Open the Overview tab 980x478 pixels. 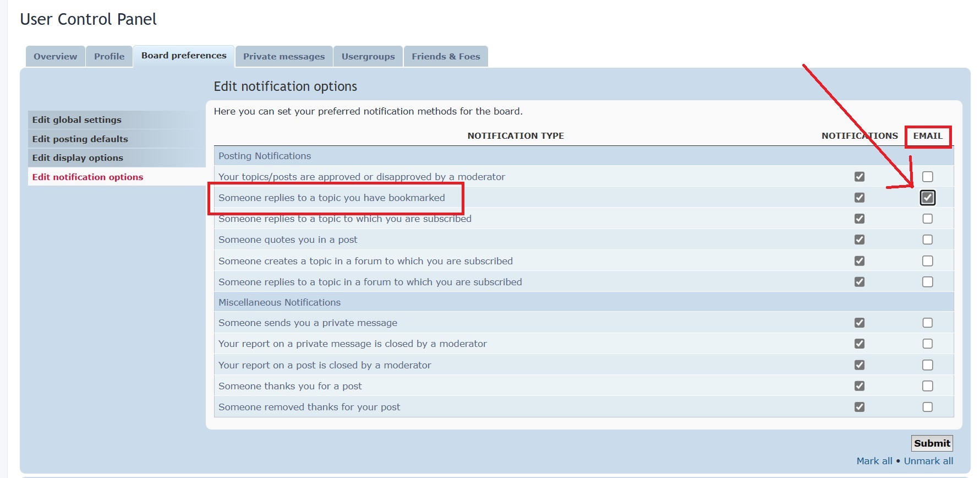pos(55,56)
